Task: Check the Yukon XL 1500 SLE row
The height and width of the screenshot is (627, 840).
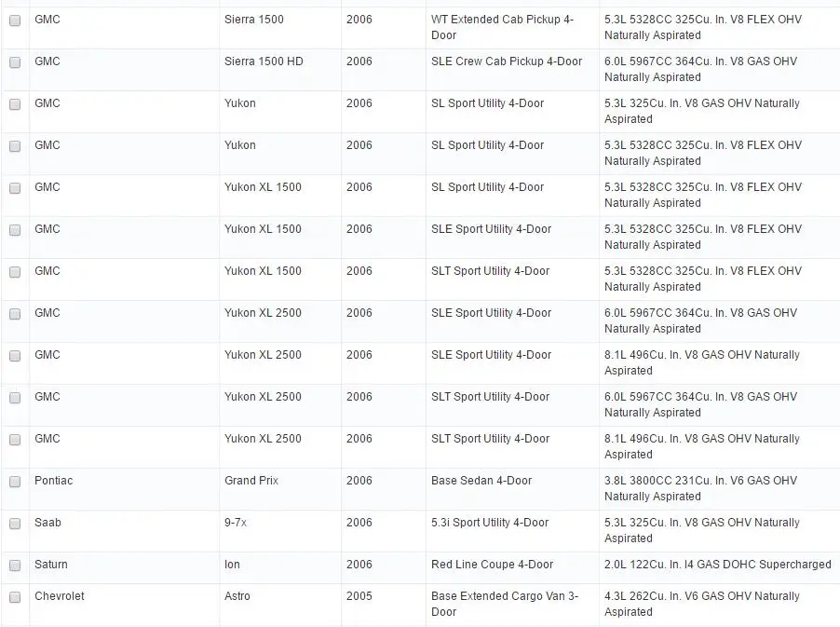Action: (15, 230)
